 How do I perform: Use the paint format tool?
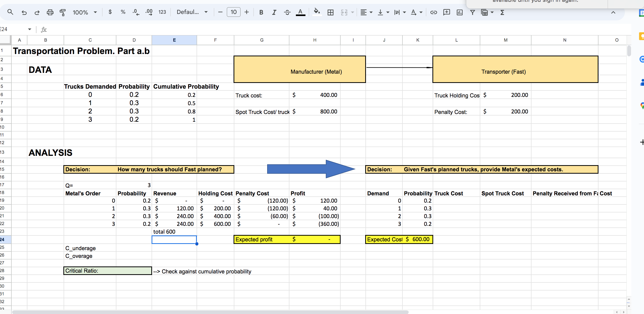(x=63, y=12)
